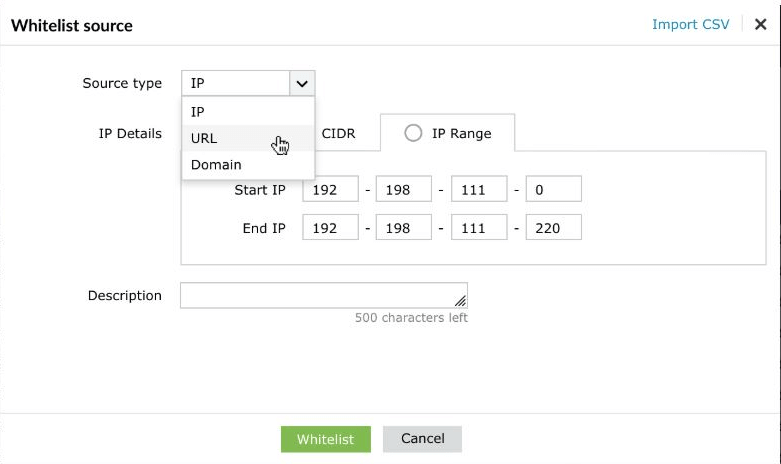Open the Source type dropdown arrow

pyautogui.click(x=302, y=84)
